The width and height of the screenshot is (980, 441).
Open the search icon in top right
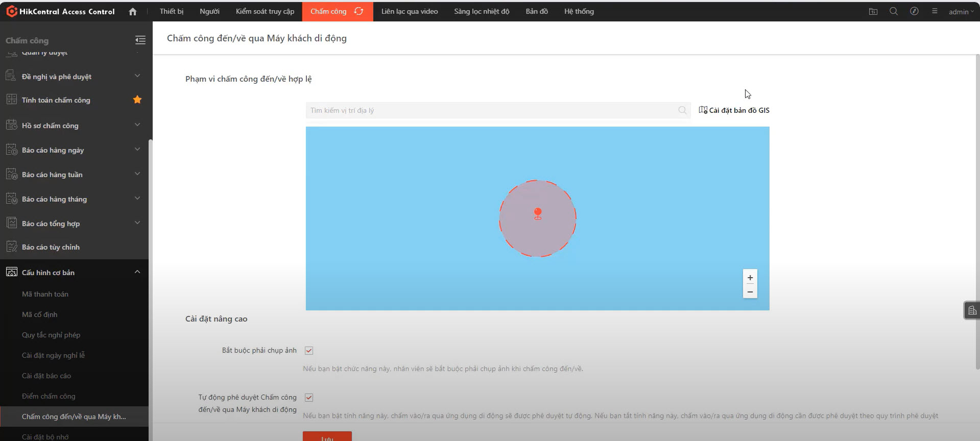coord(893,11)
